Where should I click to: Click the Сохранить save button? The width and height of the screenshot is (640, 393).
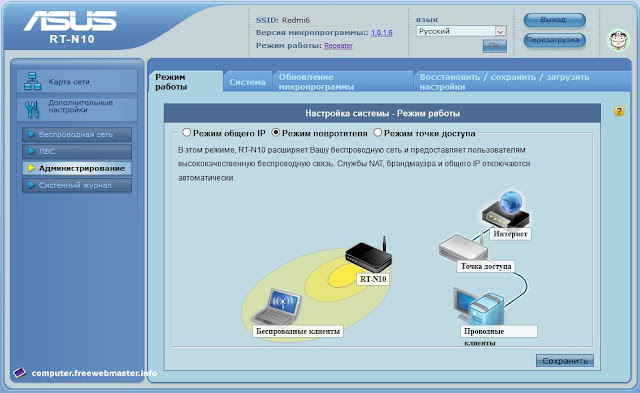click(565, 361)
